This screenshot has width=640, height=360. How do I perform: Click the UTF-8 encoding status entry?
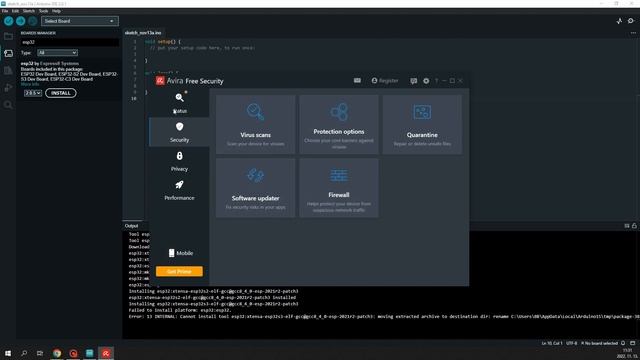[x=572, y=343]
